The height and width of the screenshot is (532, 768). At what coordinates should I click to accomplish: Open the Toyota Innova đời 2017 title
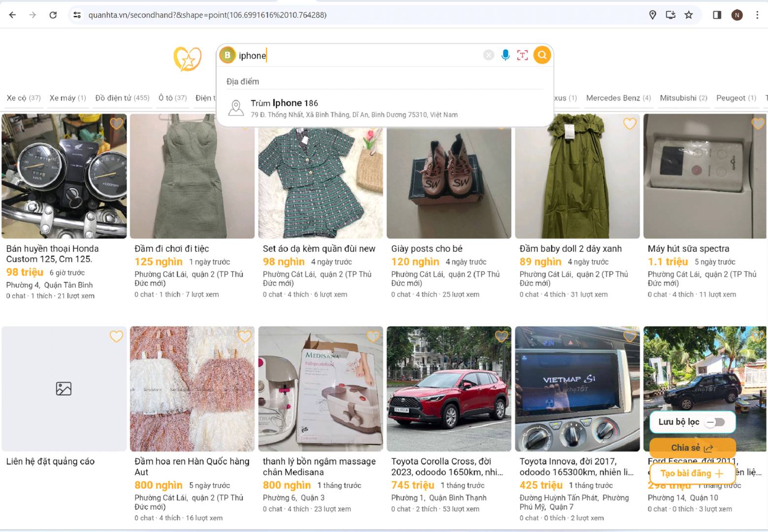pyautogui.click(x=576, y=466)
